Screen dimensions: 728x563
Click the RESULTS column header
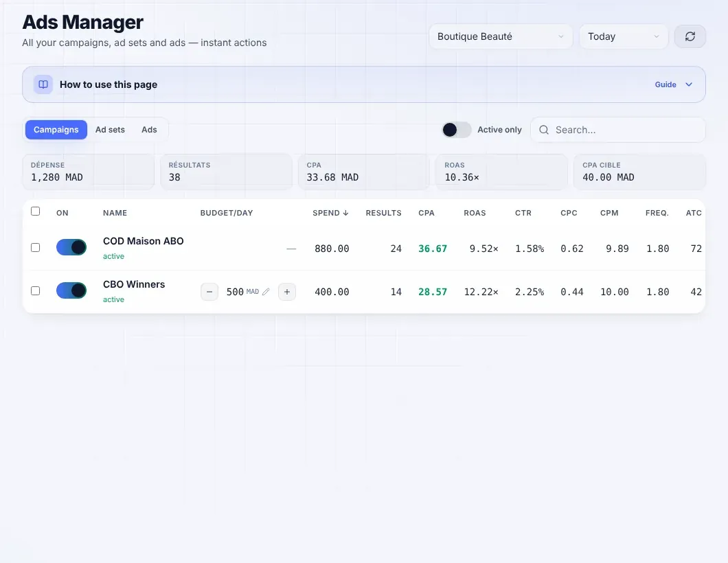pyautogui.click(x=383, y=213)
